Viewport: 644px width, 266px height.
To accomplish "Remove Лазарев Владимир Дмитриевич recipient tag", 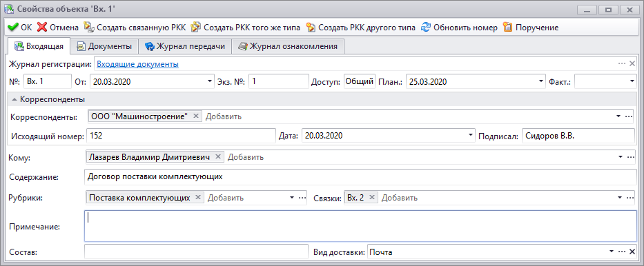I will (x=217, y=157).
